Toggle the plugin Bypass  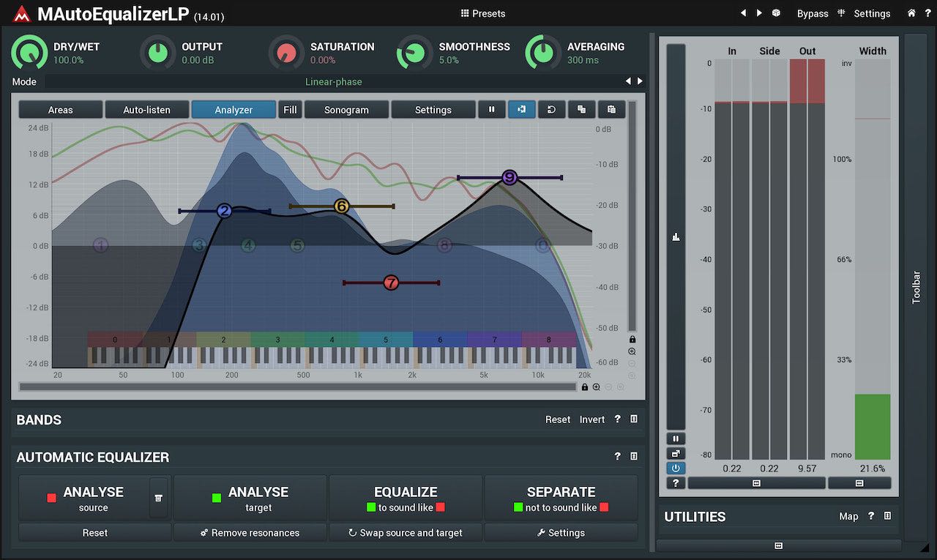tap(813, 13)
